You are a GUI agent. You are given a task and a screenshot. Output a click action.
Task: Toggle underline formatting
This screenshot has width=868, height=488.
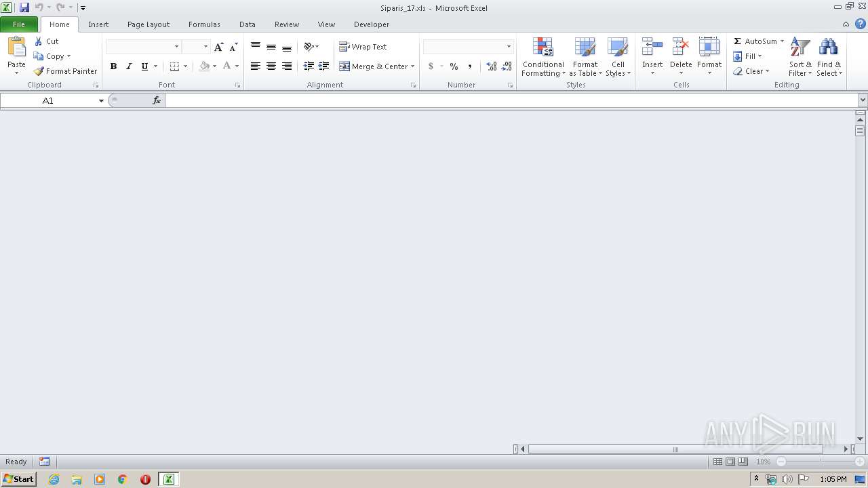click(x=144, y=66)
